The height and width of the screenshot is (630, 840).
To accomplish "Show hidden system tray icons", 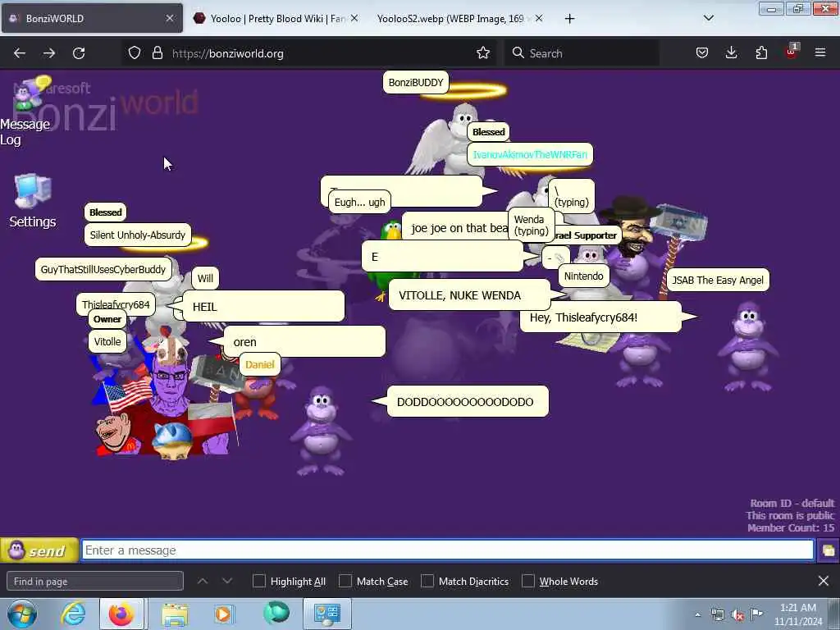I will click(697, 615).
